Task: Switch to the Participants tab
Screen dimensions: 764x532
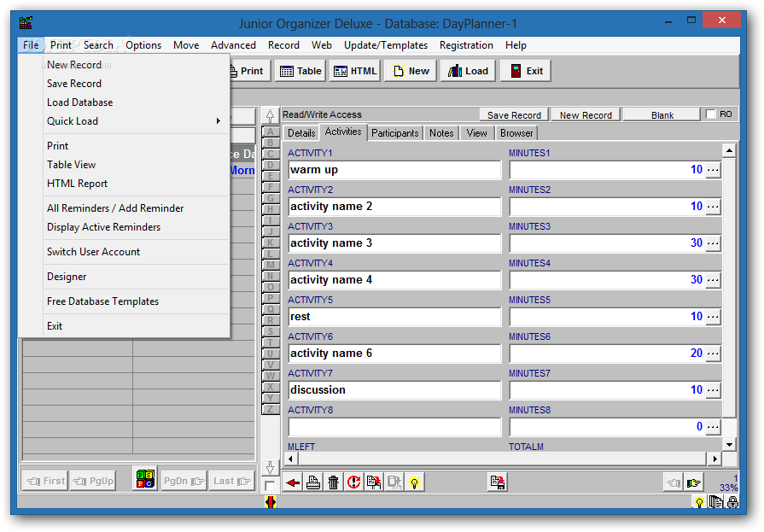Action: coord(394,133)
